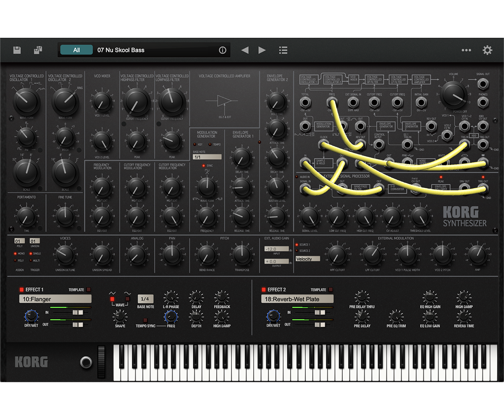This screenshot has height=420, width=504.
Task: Advance to next program with the right arrow
Action: point(262,50)
